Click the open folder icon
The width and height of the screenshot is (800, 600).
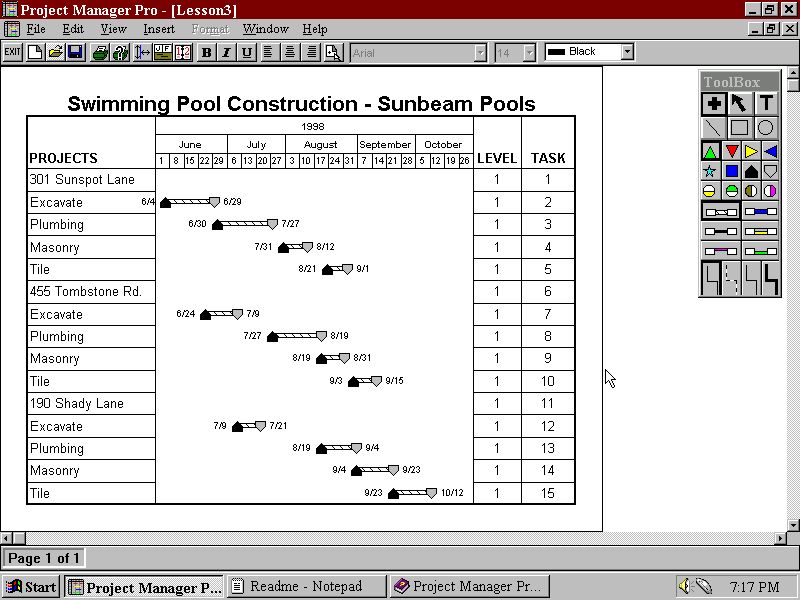55,52
